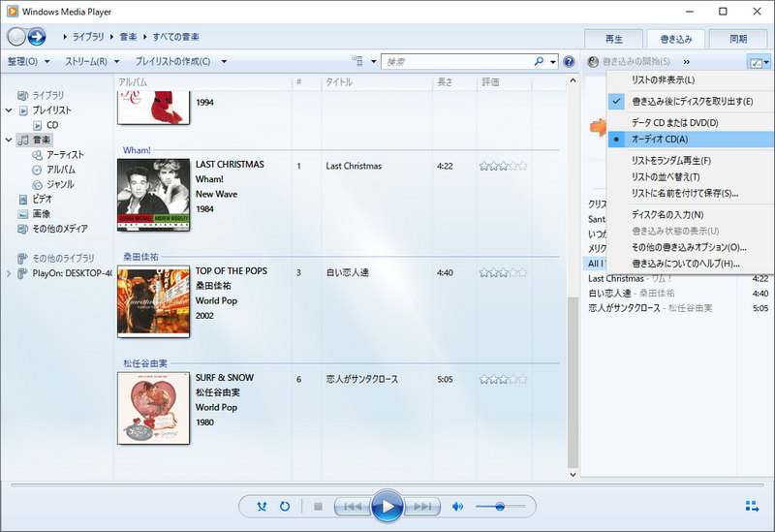Select データ CD または DVD(D) burn type
775x532 pixels.
tap(692, 123)
